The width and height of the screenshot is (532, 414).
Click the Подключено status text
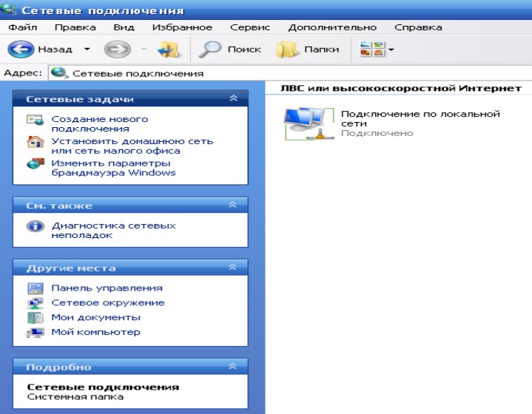(377, 133)
